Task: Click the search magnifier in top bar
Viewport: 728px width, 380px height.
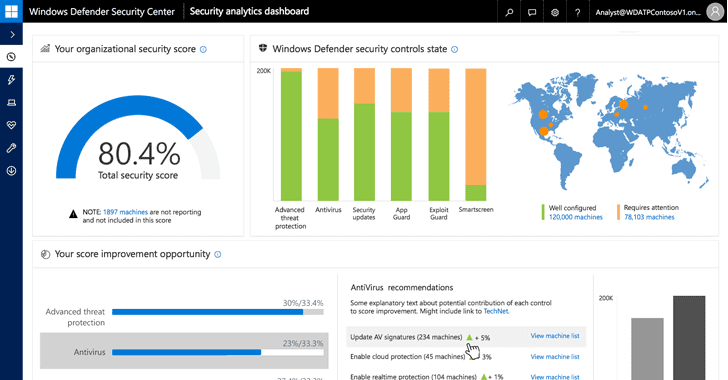Action: 509,12
